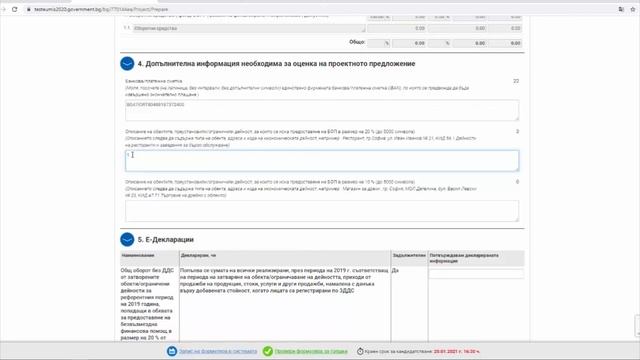Bookmark the page with star icon
640x360 pixels.
tap(633, 9)
